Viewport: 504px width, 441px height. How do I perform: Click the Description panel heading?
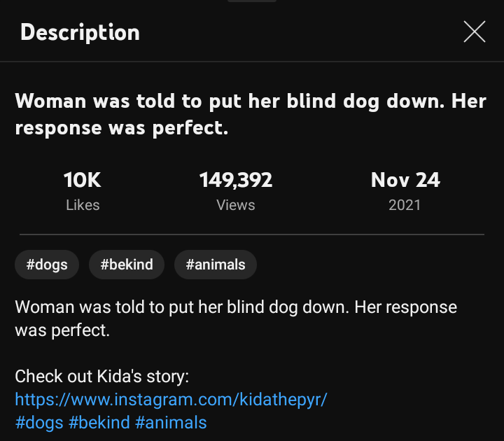click(x=80, y=32)
